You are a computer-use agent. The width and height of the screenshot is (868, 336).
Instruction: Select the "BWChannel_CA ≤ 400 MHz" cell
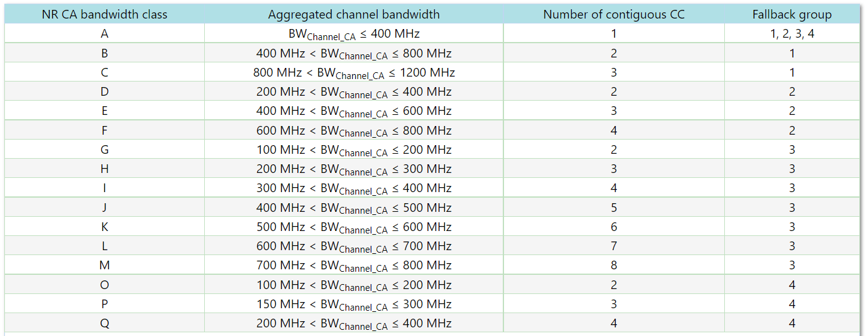point(353,34)
